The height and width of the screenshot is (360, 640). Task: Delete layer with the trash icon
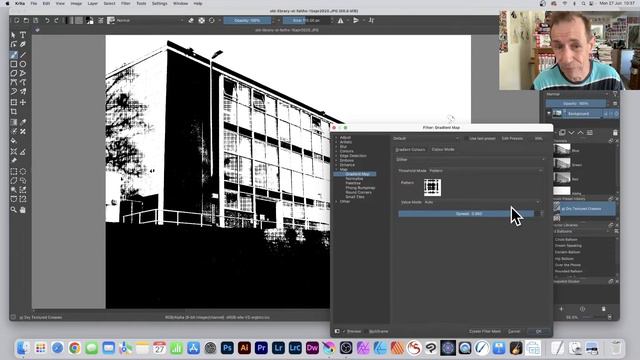click(x=615, y=133)
